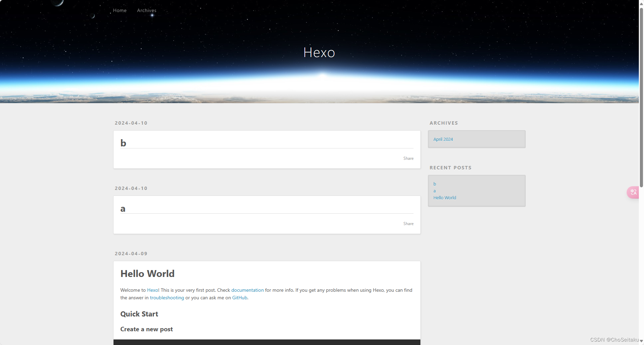
Task: Click the Create a new post heading
Action: pos(147,329)
